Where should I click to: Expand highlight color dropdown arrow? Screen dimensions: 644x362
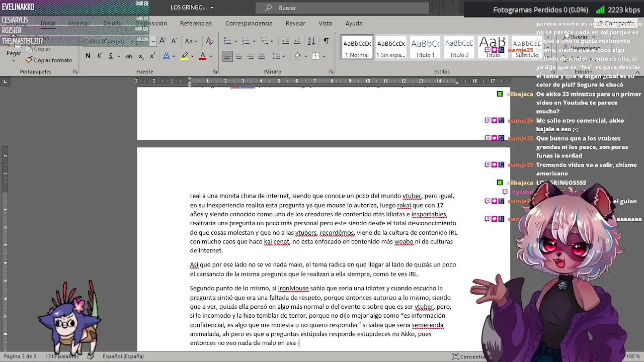(x=193, y=56)
